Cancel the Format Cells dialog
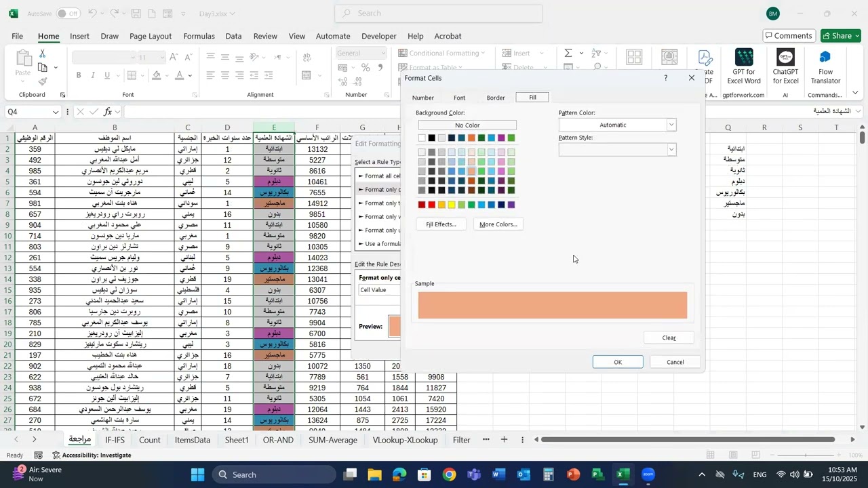This screenshot has width=868, height=488. point(675,362)
